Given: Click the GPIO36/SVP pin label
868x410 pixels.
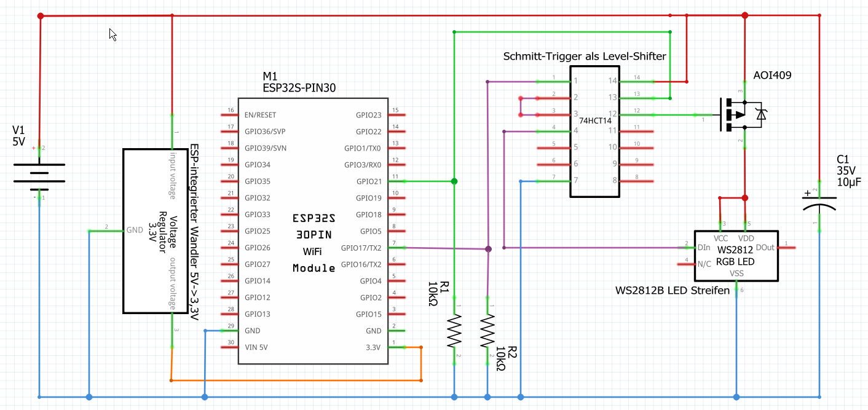Looking at the screenshot, I should [x=265, y=132].
